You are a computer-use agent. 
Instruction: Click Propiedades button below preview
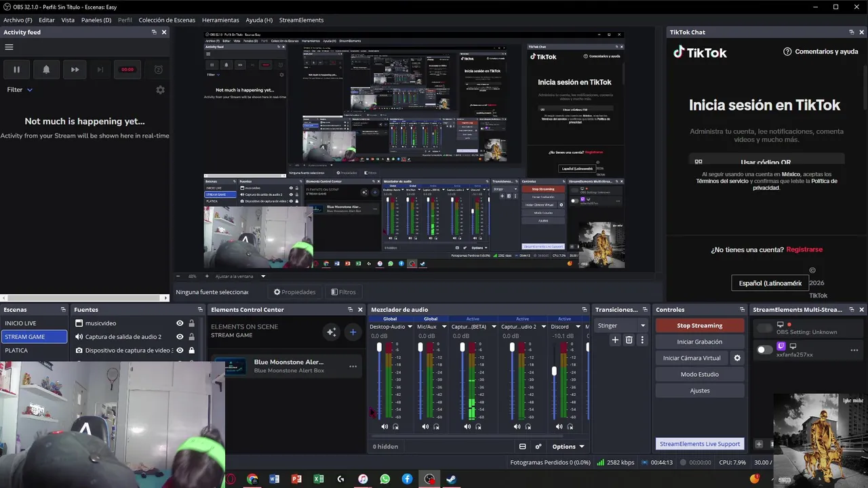point(295,292)
